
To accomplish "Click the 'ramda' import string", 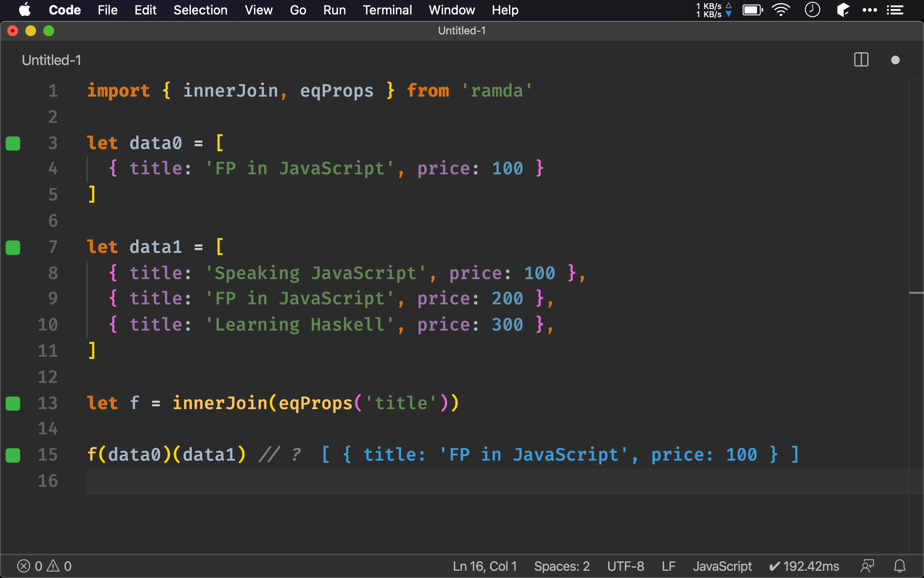I will pos(497,91).
